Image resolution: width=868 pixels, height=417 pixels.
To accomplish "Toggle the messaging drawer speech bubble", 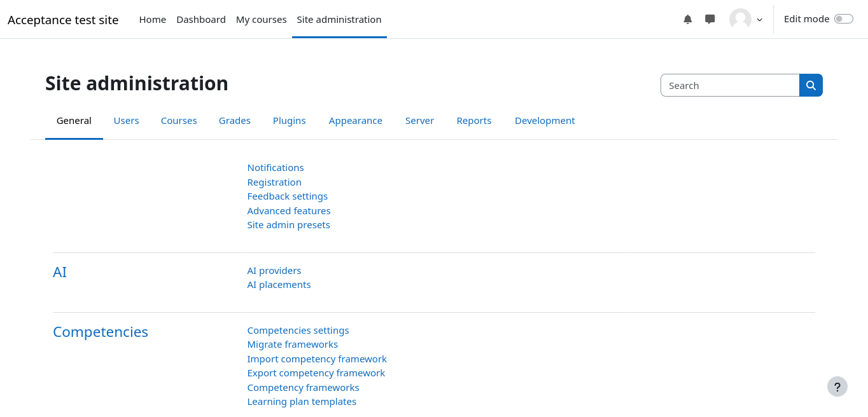I will click(x=710, y=20).
